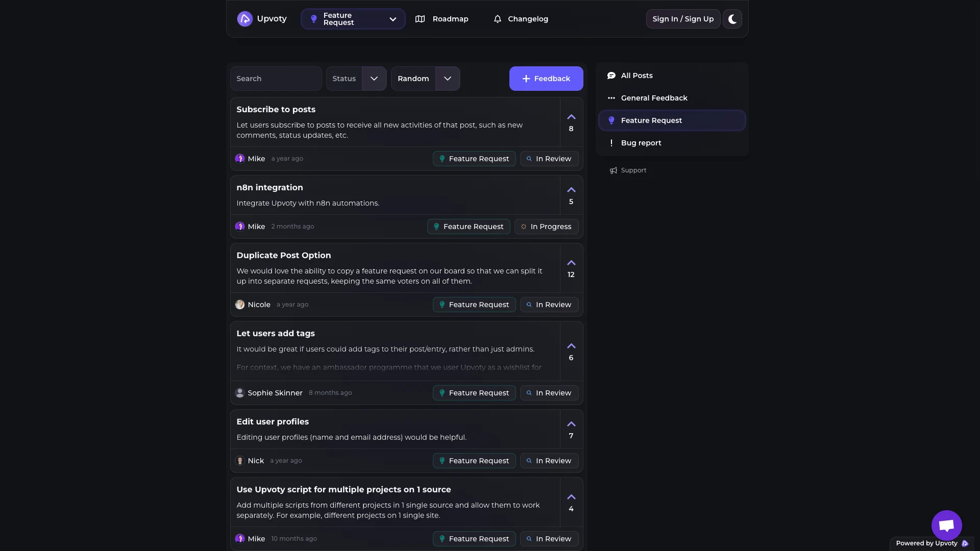The image size is (980, 551).
Task: Click Mike's avatar on Subscribe post
Action: [240, 159]
